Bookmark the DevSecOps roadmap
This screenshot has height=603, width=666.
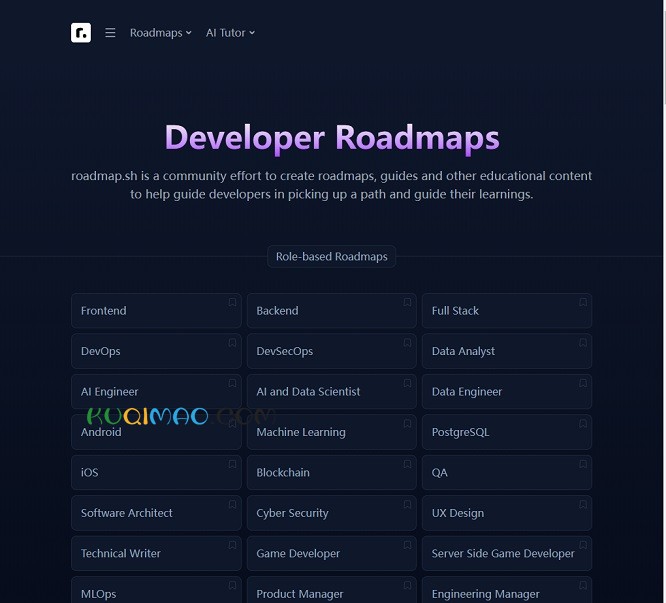[x=407, y=343]
